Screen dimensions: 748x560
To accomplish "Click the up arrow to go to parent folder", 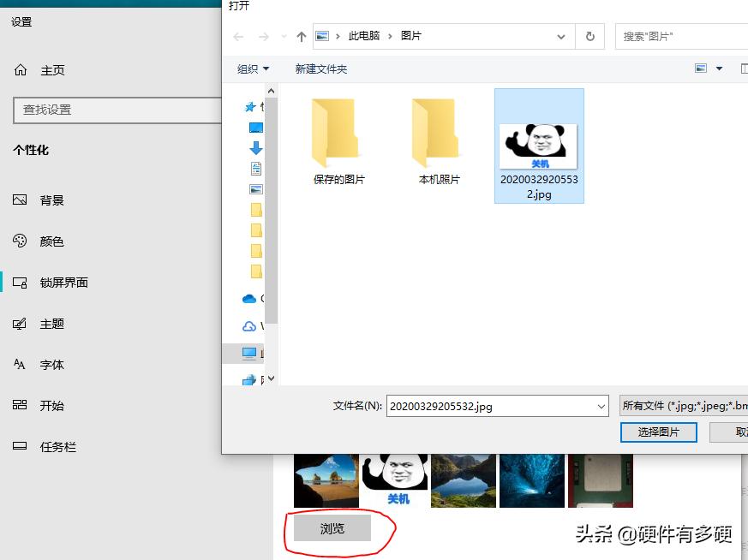I will (301, 36).
